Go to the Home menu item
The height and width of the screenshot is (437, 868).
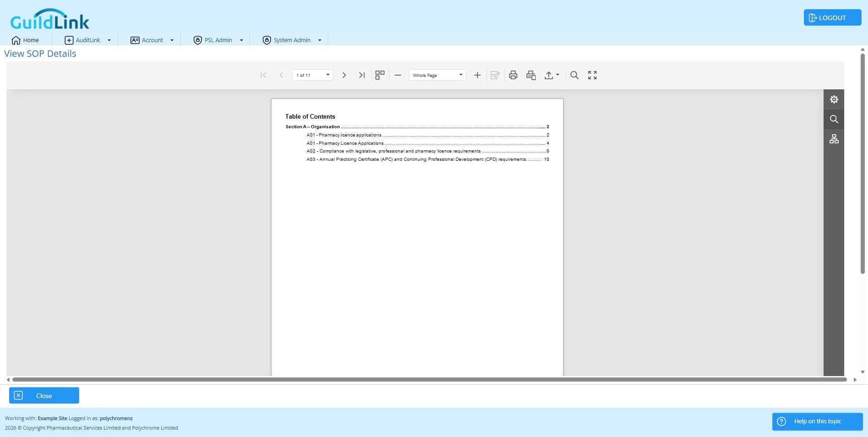(25, 40)
